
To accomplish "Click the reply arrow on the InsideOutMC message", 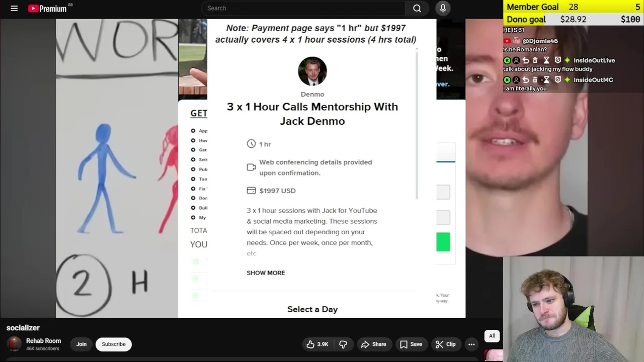I will [x=526, y=80].
